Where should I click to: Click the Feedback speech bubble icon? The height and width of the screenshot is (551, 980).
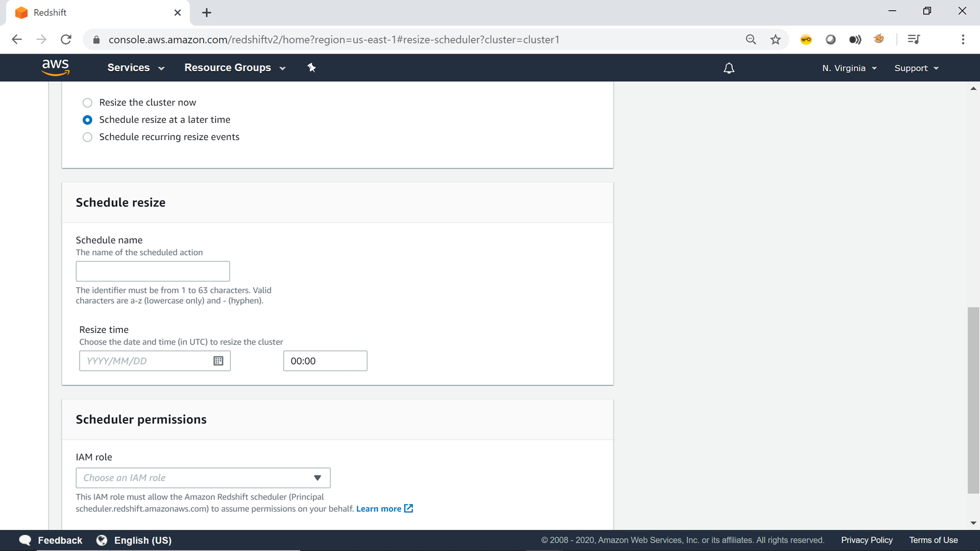(x=25, y=540)
